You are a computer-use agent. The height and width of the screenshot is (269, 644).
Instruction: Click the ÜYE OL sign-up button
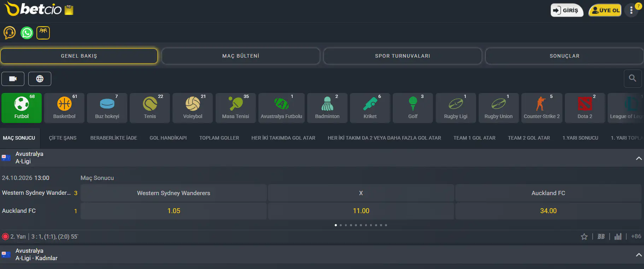click(x=605, y=10)
